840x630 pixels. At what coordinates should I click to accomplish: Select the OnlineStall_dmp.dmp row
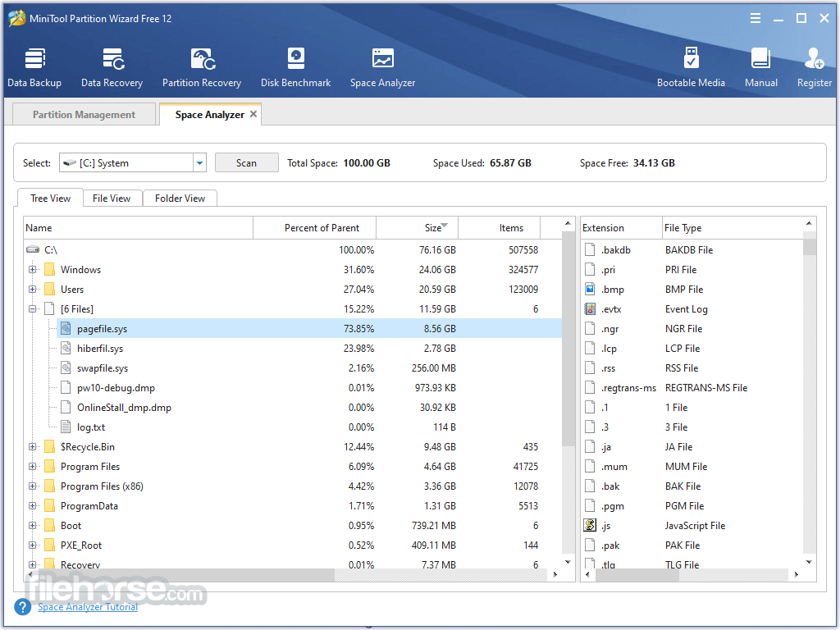pos(294,408)
